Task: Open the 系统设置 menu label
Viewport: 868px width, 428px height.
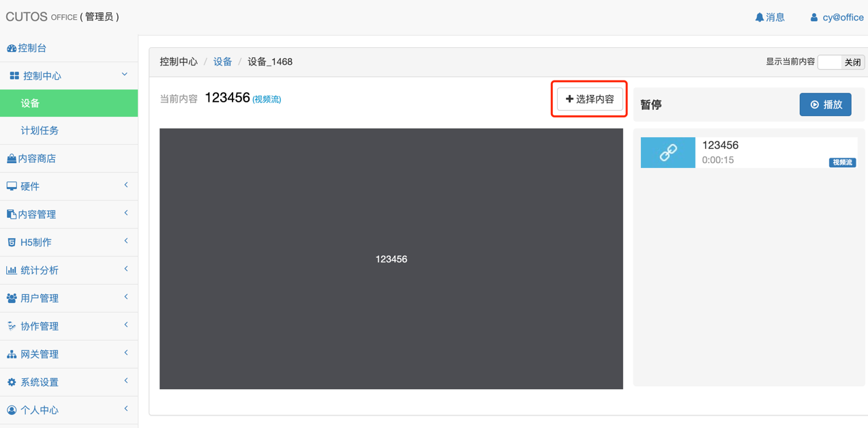Action: tap(40, 382)
